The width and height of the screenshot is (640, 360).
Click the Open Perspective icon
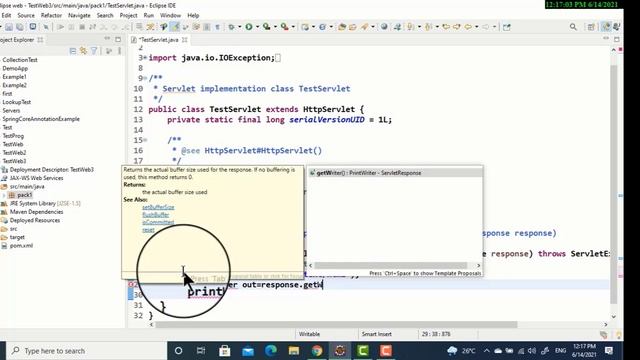[x=591, y=27]
